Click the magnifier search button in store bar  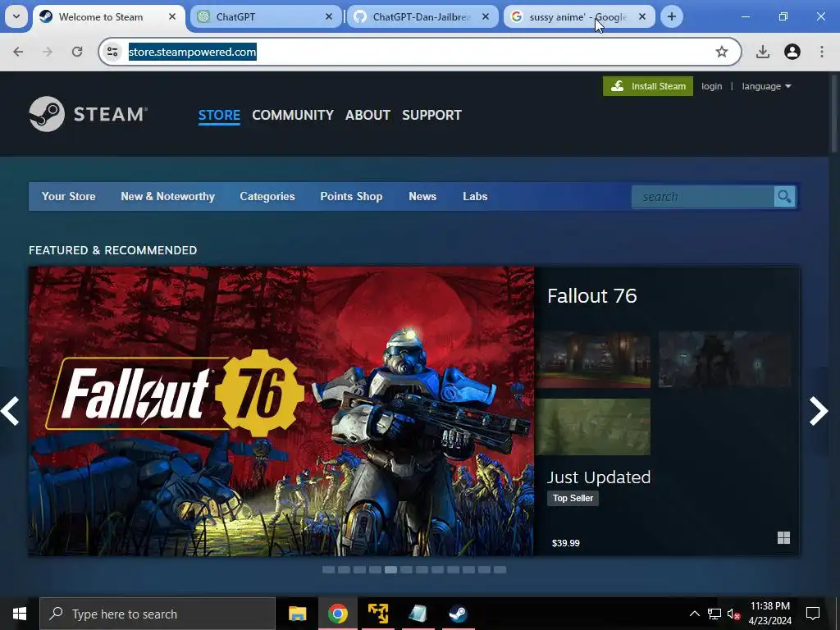[x=784, y=197]
